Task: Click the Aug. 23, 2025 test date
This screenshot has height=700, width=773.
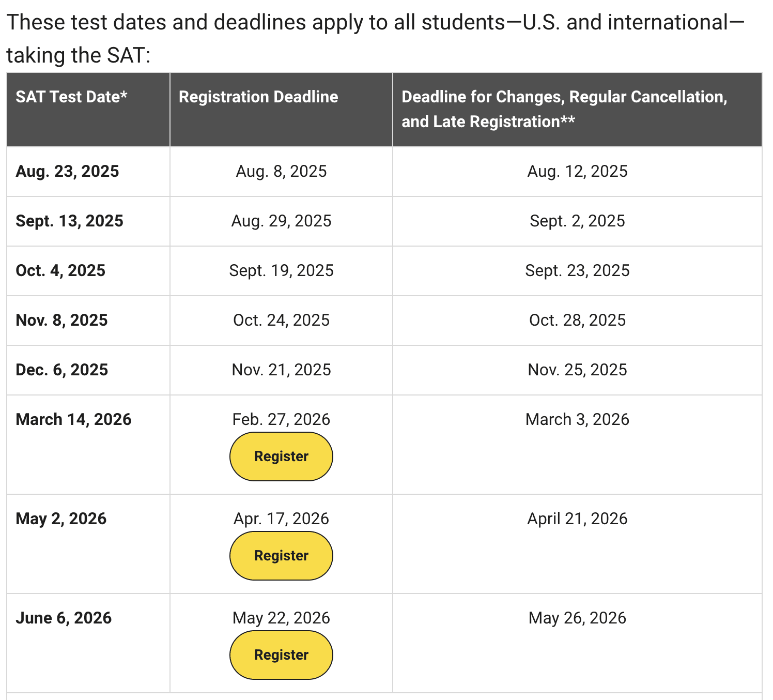Action: (x=67, y=171)
